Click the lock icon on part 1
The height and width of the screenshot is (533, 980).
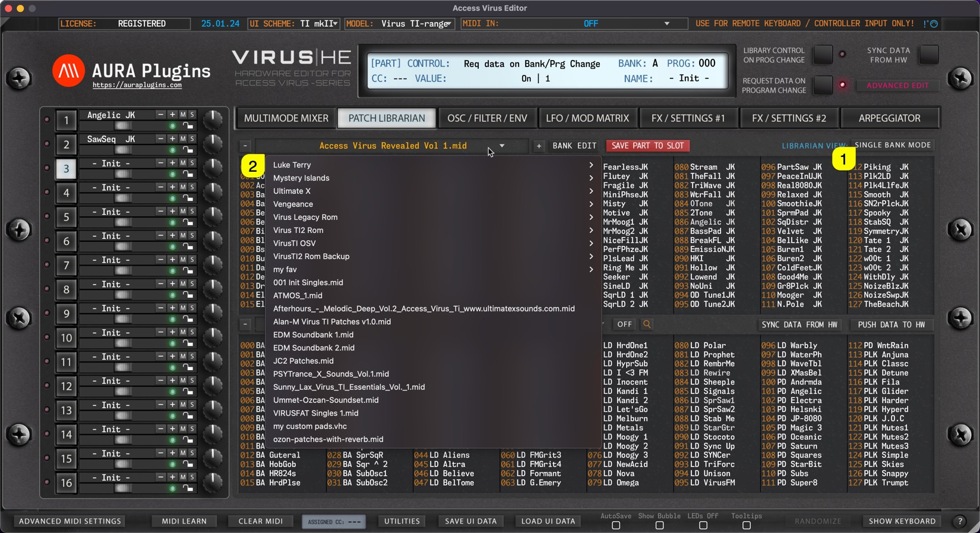tap(188, 126)
